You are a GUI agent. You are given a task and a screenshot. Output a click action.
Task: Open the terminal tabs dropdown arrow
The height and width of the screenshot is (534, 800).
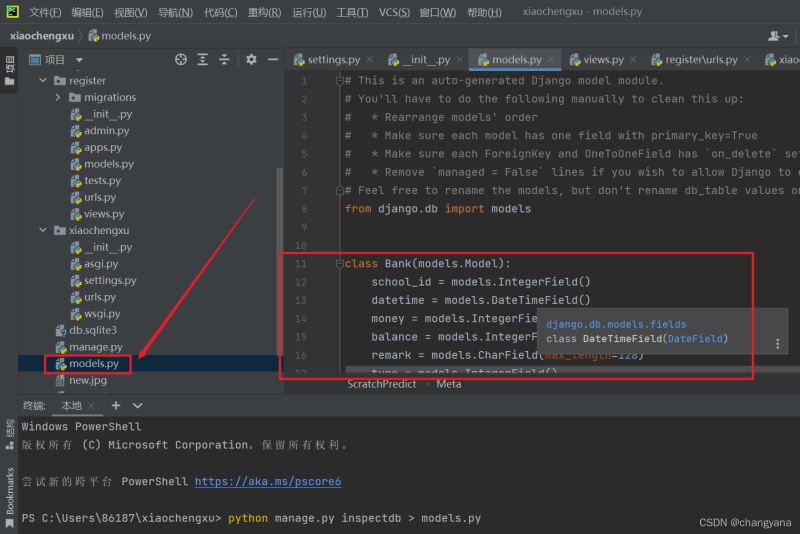click(x=137, y=405)
